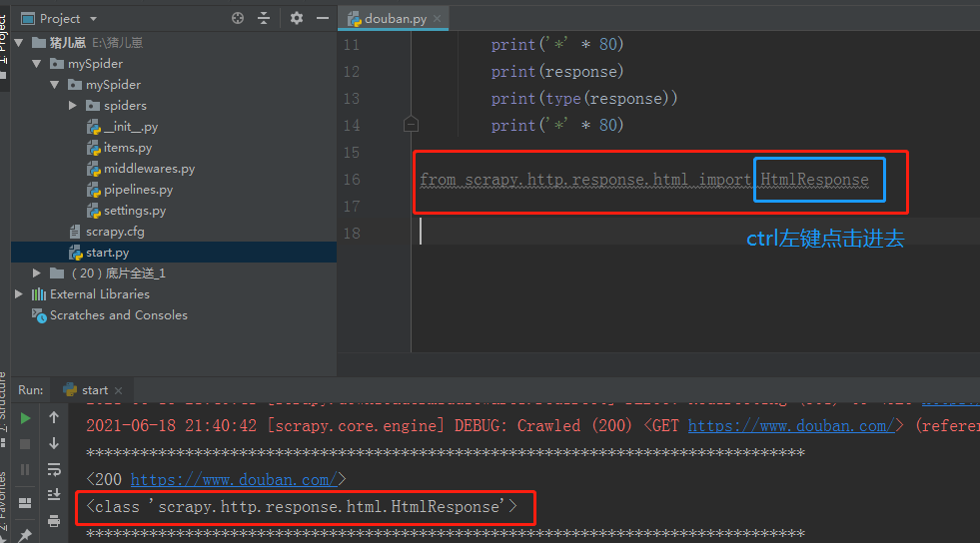Click the green Rerun start button
980x543 pixels.
25,418
